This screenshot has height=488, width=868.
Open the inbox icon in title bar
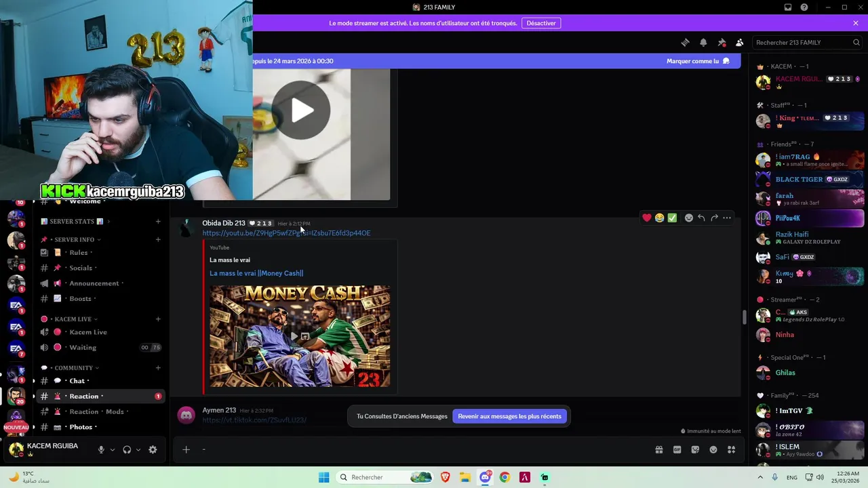click(x=788, y=7)
